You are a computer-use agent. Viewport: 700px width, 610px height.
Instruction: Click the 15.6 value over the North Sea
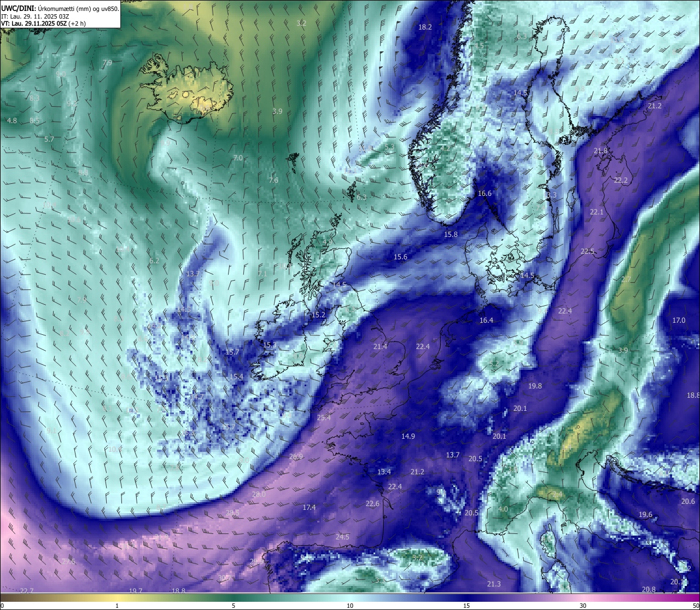(x=400, y=257)
